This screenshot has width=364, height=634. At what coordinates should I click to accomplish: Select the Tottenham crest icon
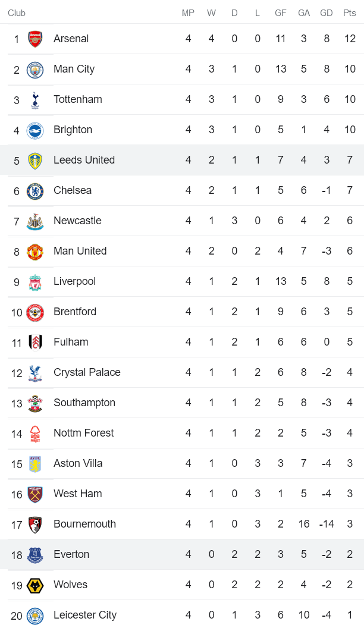pos(34,99)
